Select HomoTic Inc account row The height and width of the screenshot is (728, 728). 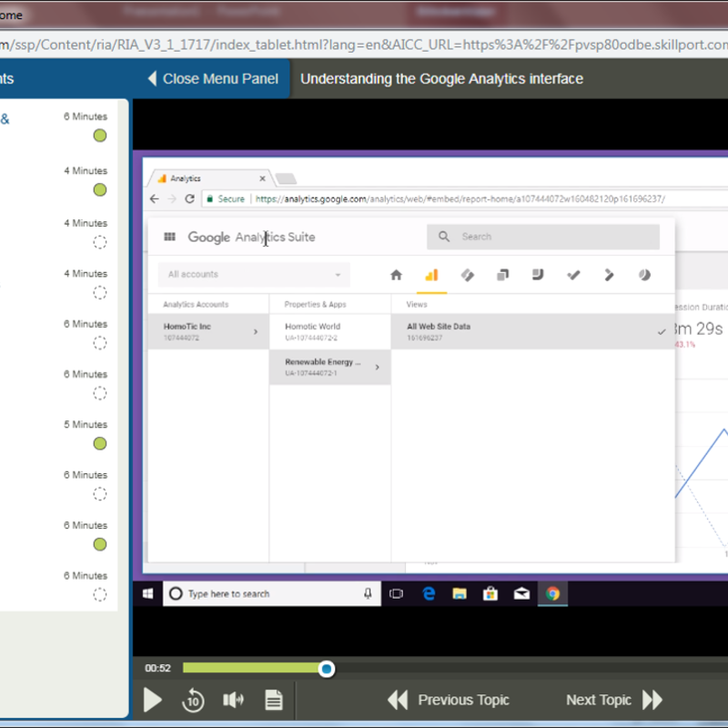[208, 331]
